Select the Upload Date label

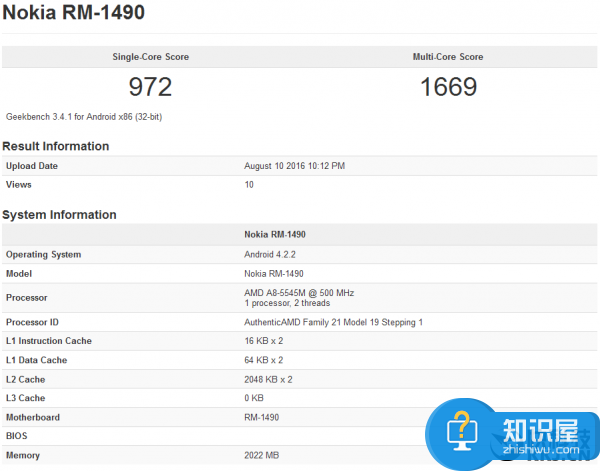[x=32, y=166]
